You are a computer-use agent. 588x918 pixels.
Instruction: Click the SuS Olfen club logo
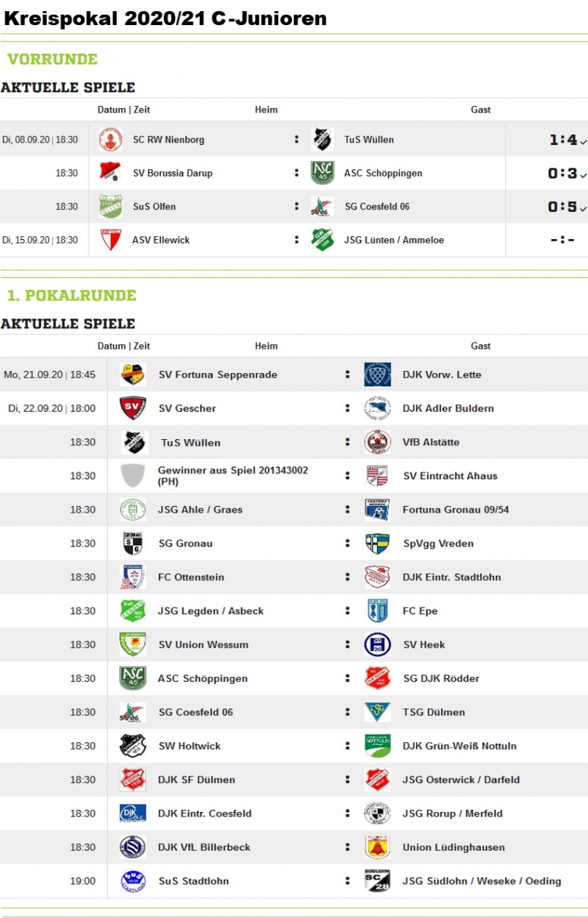(110, 207)
